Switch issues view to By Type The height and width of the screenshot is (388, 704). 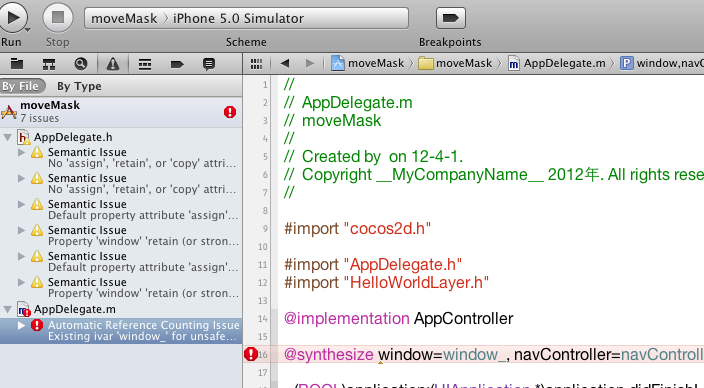(x=79, y=86)
